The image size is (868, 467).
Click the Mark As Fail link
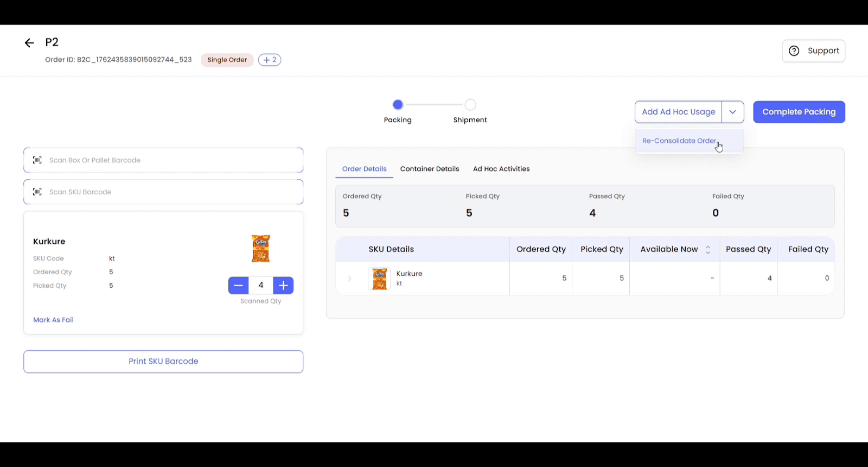tap(53, 320)
